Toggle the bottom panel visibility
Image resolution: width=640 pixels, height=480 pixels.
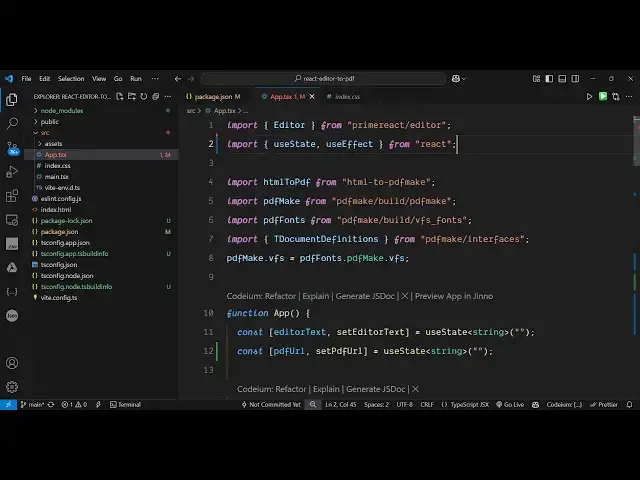562,78
